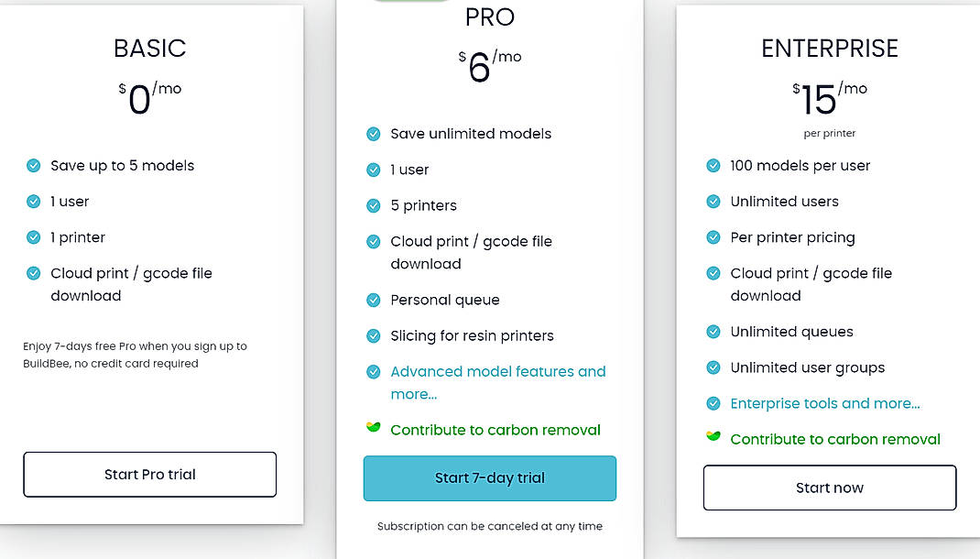Click the "Start Pro trial" button

click(149, 474)
